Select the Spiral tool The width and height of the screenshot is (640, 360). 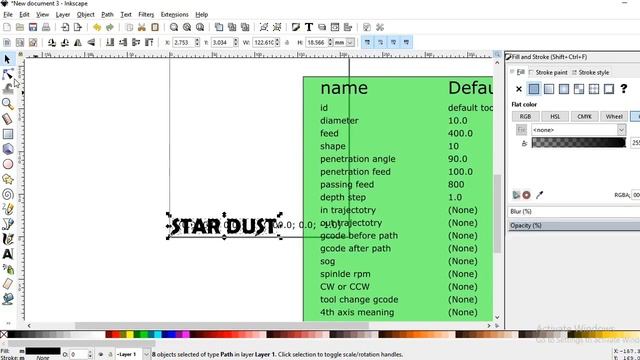[7, 194]
